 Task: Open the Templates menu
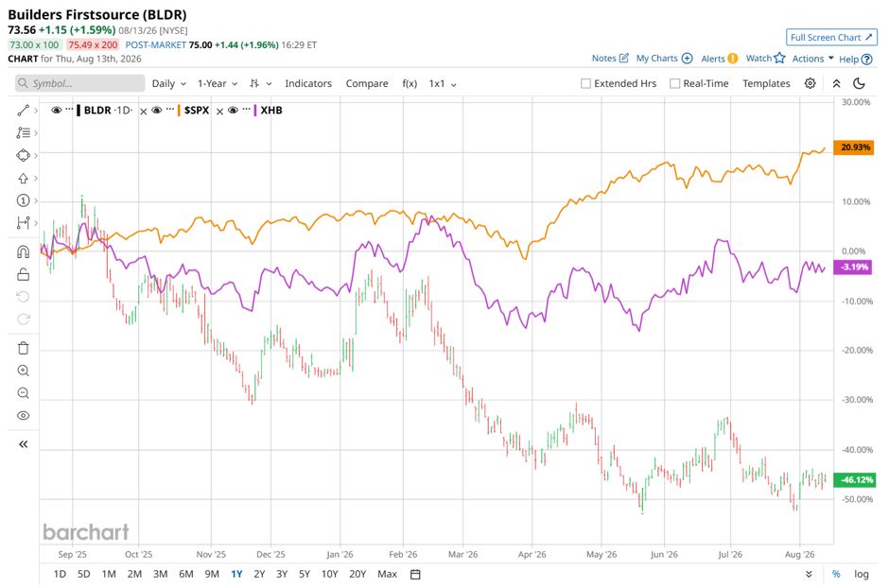pyautogui.click(x=766, y=84)
